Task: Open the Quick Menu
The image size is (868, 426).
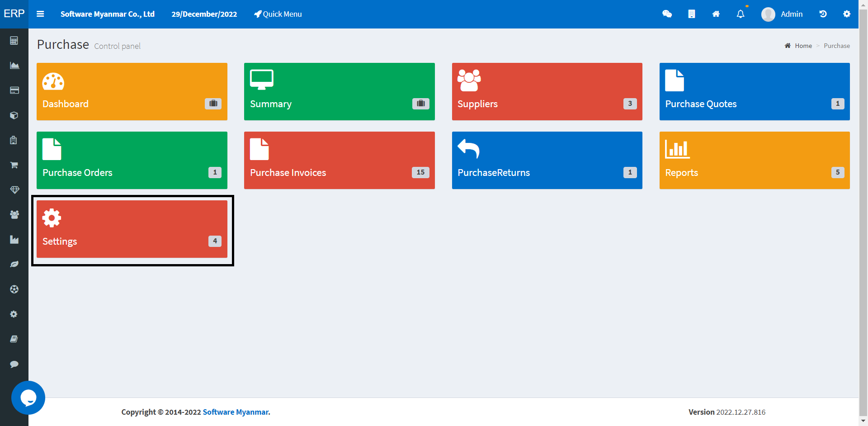Action: [278, 14]
